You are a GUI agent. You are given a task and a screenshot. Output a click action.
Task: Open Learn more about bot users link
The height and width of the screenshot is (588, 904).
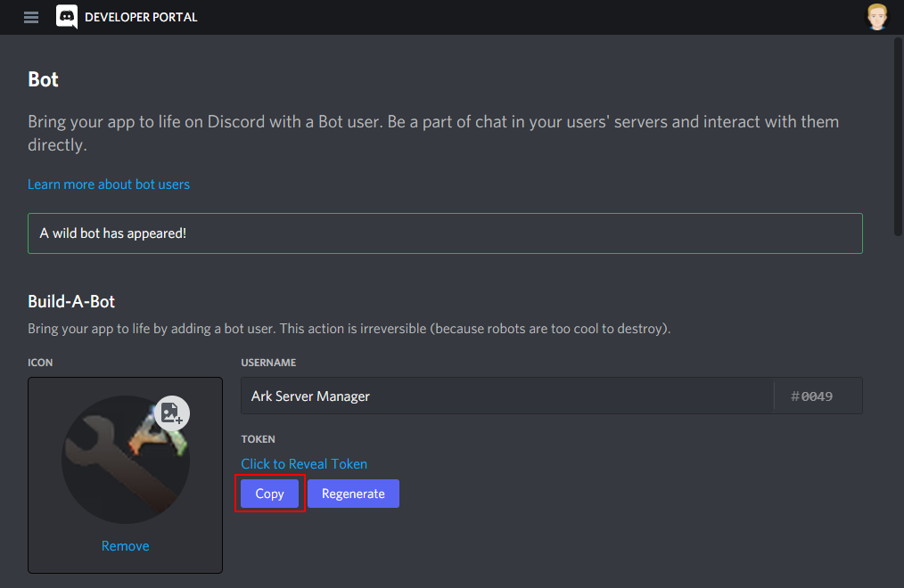[x=109, y=184]
